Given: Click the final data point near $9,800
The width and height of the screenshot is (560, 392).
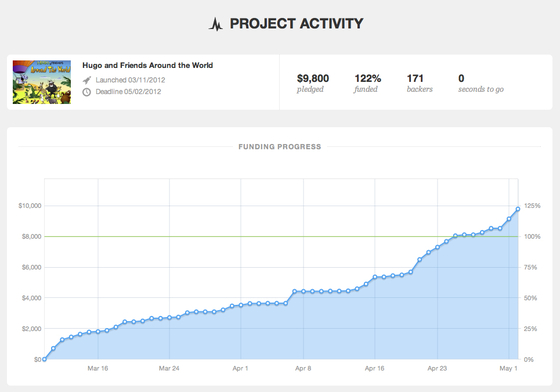Looking at the screenshot, I should (x=518, y=209).
